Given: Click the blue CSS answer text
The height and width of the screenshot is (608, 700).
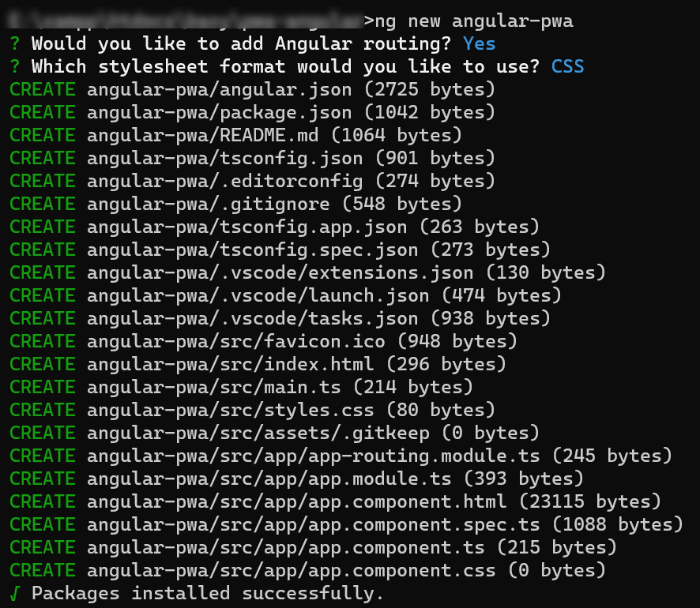Looking at the screenshot, I should [567, 66].
